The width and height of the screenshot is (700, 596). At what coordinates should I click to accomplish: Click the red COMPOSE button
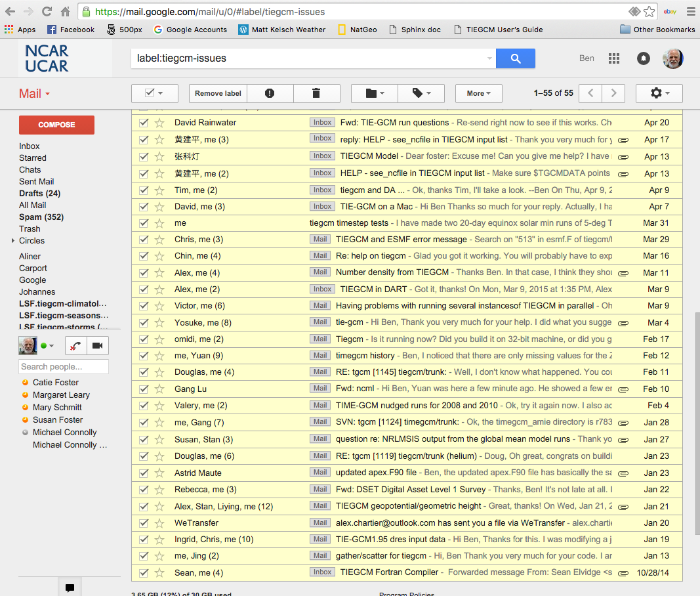click(56, 125)
